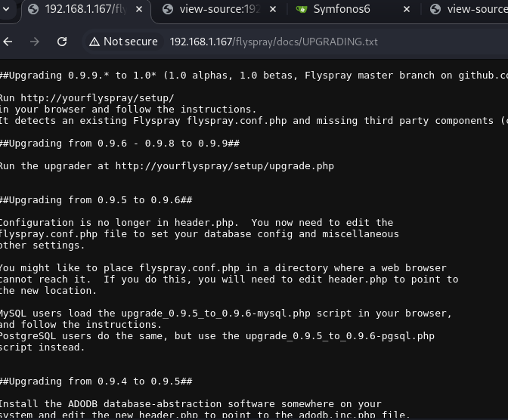Click globe favicon of second tab
This screenshot has width=508, height=420.
[x=167, y=10]
